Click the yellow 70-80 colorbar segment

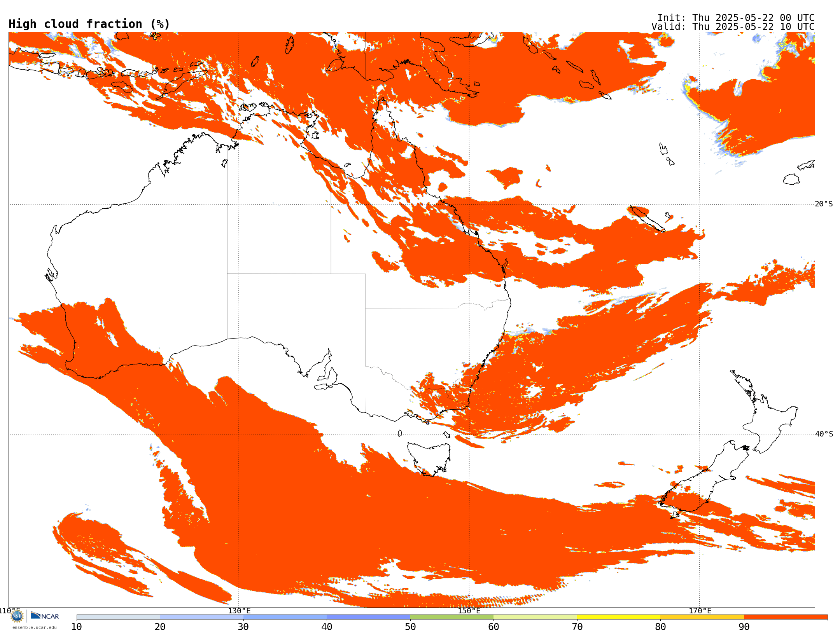pyautogui.click(x=619, y=617)
